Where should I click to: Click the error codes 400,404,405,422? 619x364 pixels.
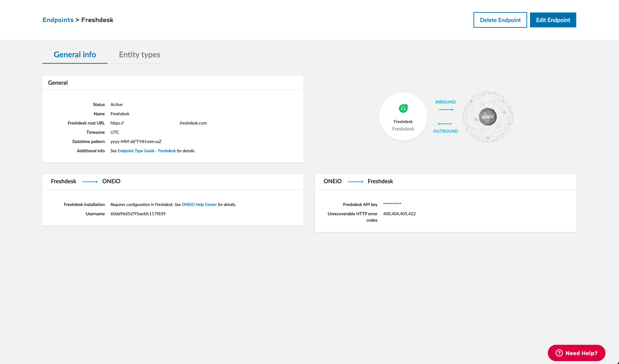click(x=399, y=214)
